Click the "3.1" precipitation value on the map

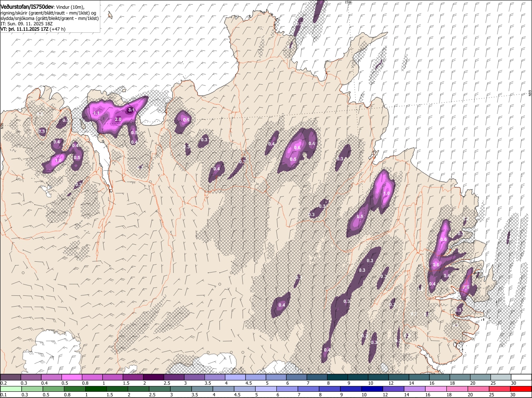(x=131, y=110)
